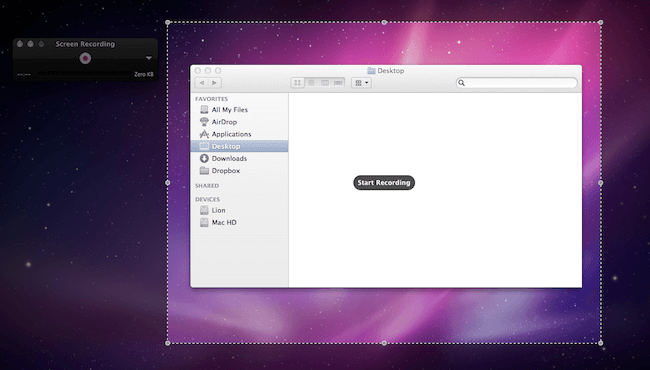Open AirDrop from the sidebar
Screen dimensions: 650x370
pyautogui.click(x=239, y=122)
